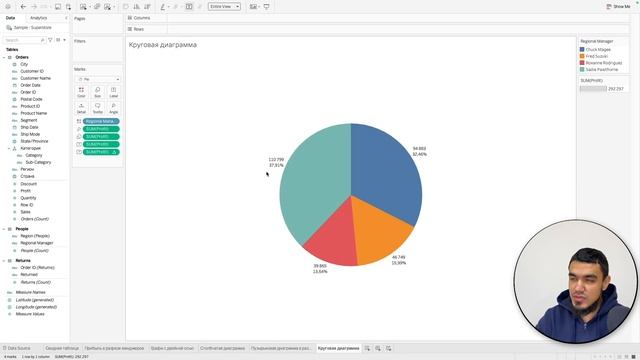Click the filter fields funnel icon
Viewport: 640px width, 360px height.
click(x=50, y=40)
